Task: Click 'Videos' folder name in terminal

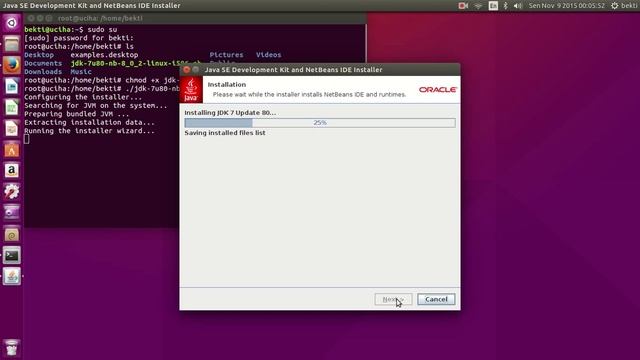Action: click(269, 55)
